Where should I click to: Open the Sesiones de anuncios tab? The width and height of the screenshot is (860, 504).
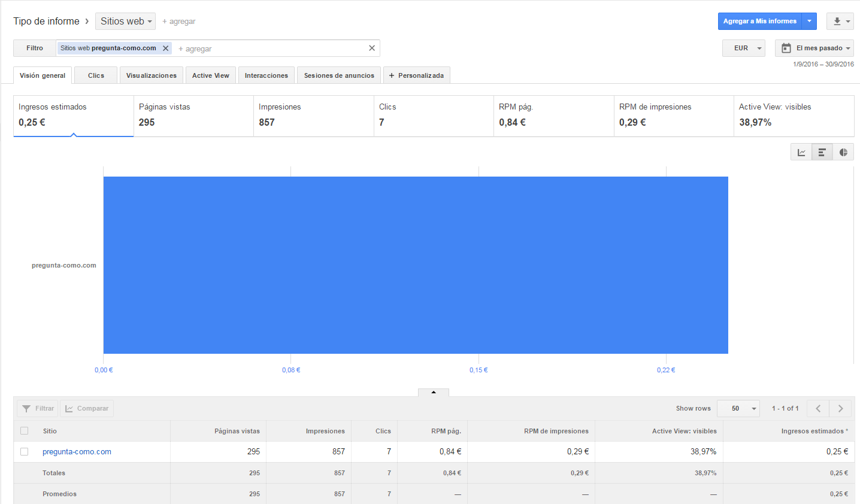pos(339,75)
